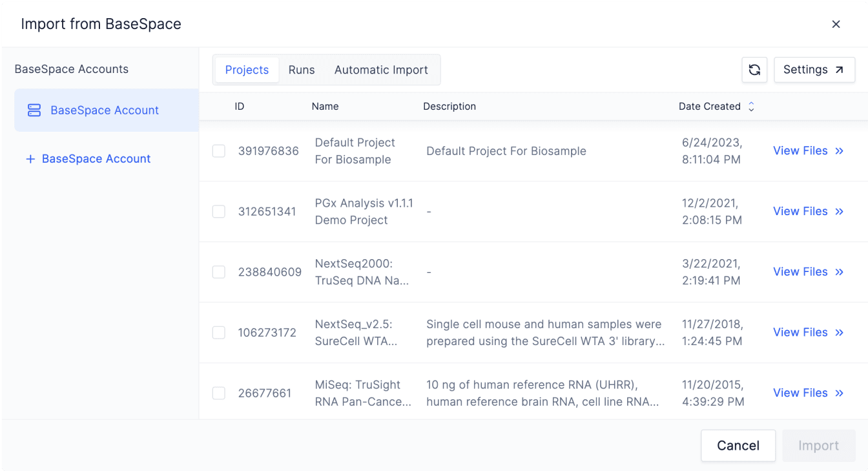868x471 pixels.
Task: Click name 'NextSeq2000: TruSeq DNA Na...'
Action: click(x=362, y=272)
